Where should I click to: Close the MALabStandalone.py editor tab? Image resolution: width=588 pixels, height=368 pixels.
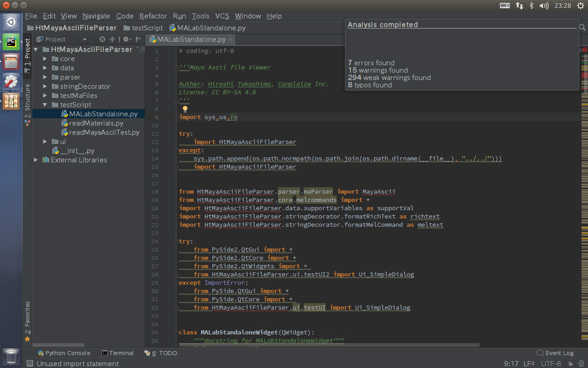tap(231, 40)
